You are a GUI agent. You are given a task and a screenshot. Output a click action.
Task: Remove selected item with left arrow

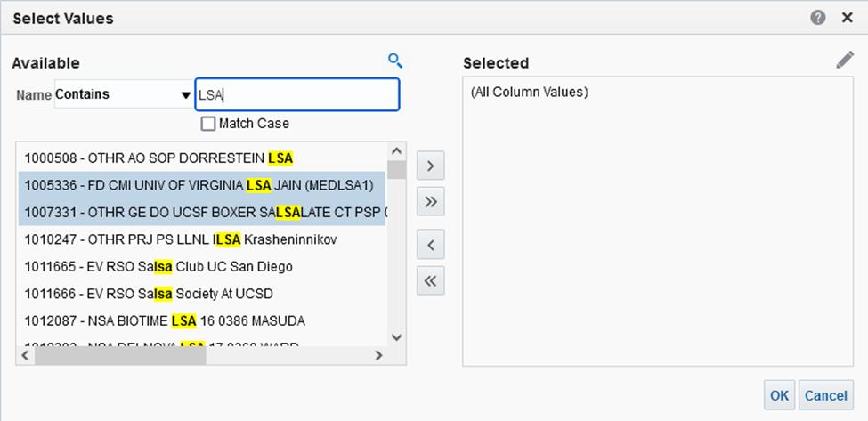pyautogui.click(x=430, y=244)
